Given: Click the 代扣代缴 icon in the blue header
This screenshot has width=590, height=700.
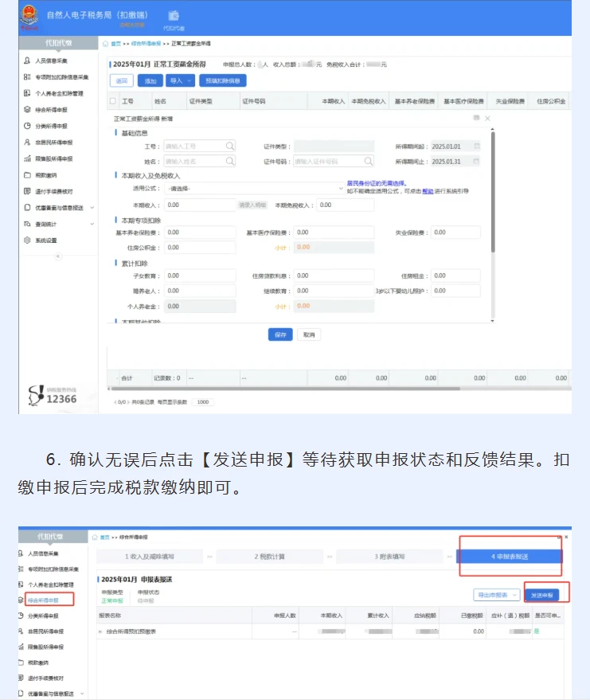Looking at the screenshot, I should [174, 20].
